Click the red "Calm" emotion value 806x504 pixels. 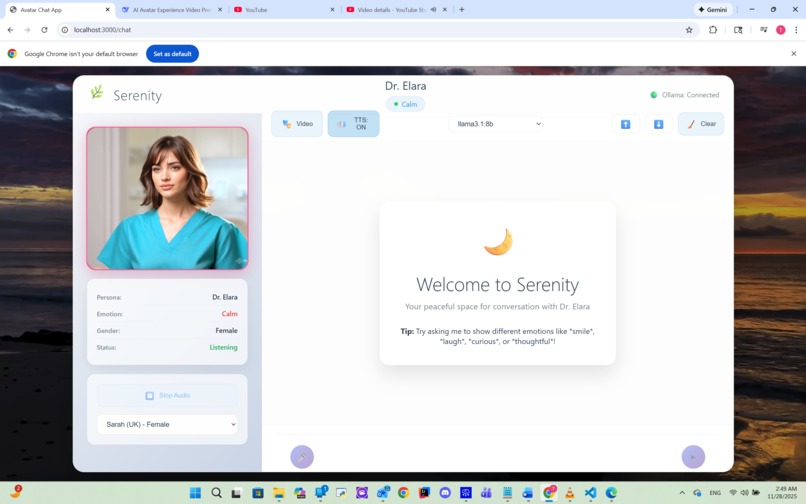click(230, 314)
